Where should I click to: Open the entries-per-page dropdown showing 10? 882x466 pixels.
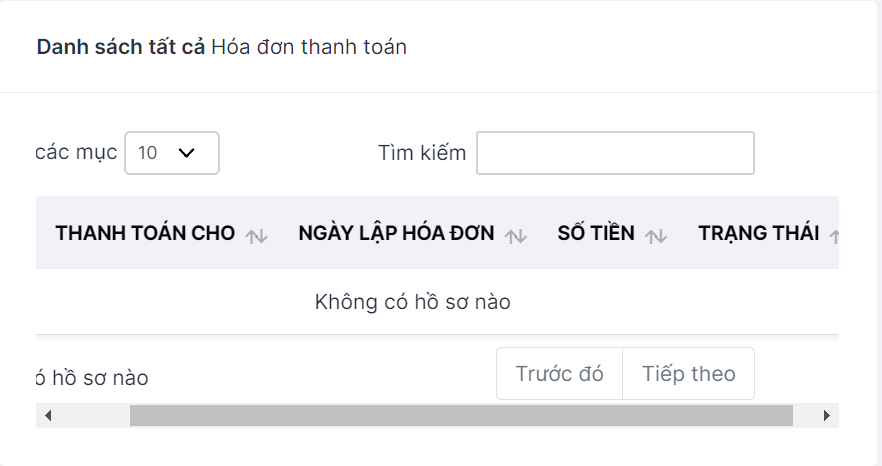(x=172, y=153)
